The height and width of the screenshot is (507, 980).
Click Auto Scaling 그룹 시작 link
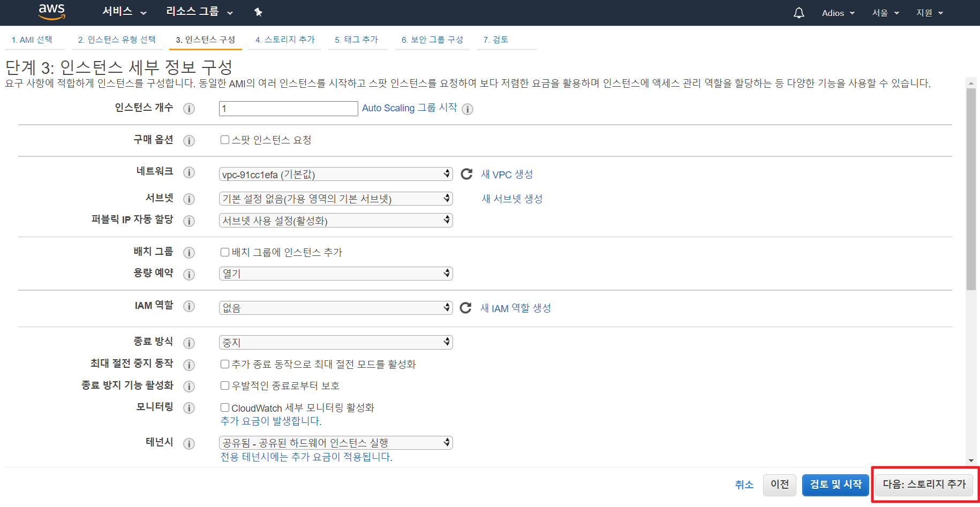point(410,108)
